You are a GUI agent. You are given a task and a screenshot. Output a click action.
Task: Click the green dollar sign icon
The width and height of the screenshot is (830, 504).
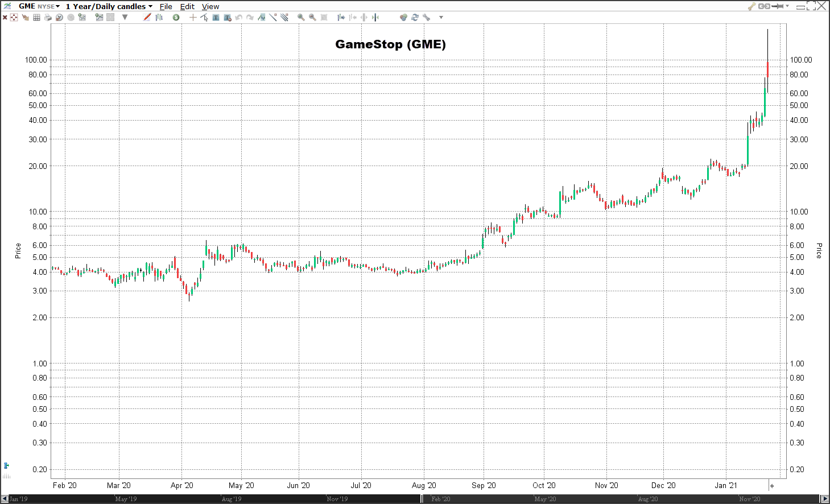[x=176, y=18]
